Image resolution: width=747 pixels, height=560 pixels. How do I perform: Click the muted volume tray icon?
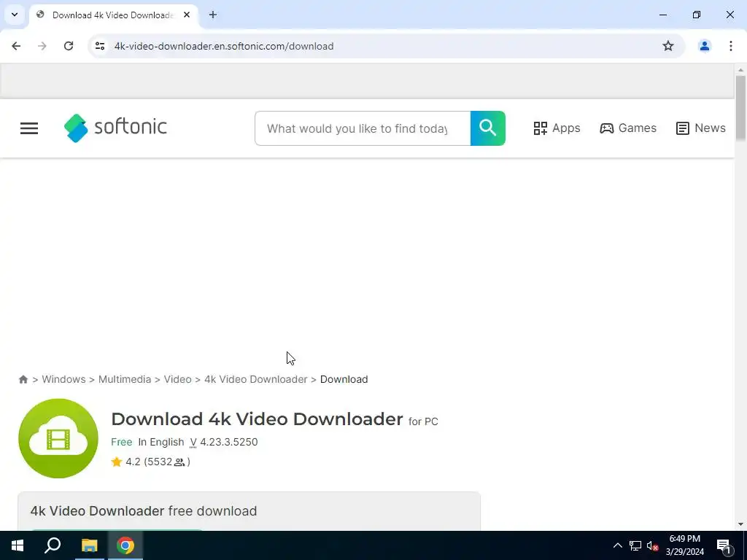pos(653,545)
